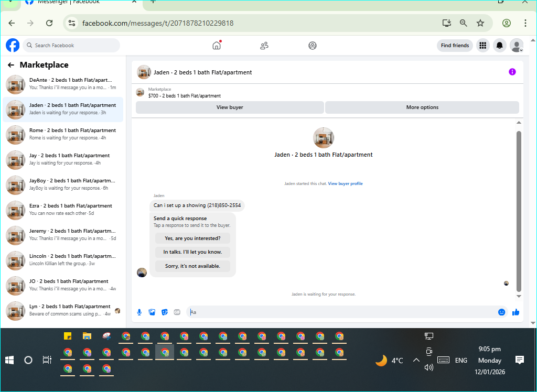Open the weather widget showing 4°C
This screenshot has height=392, width=537.
[390, 360]
